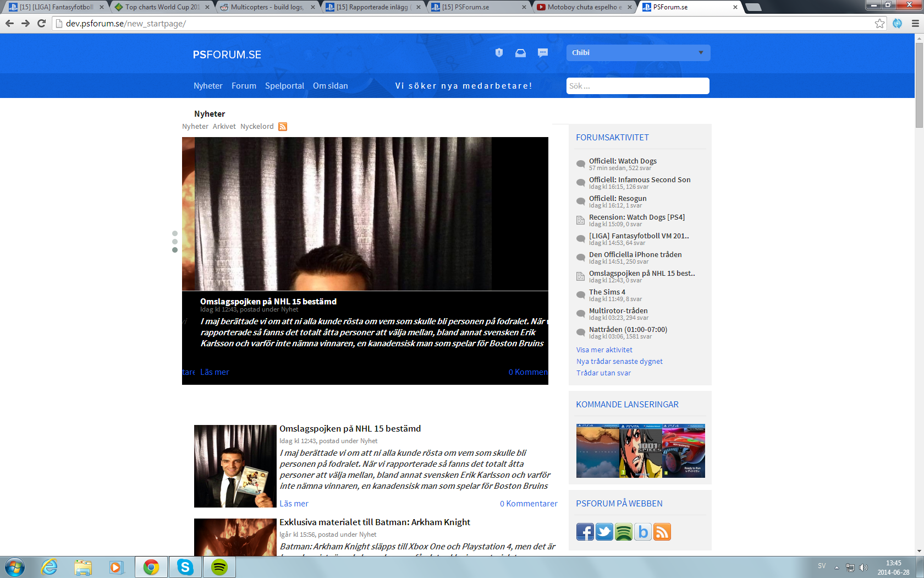Viewport: 924px width, 578px height.
Task: Click speech bubble icon beside Officiell: Watch Dogs
Action: [580, 164]
